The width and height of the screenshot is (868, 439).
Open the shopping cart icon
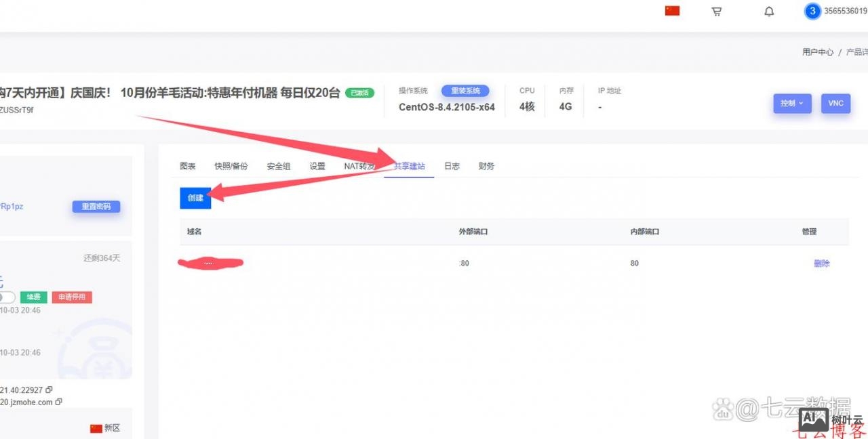pyautogui.click(x=716, y=12)
